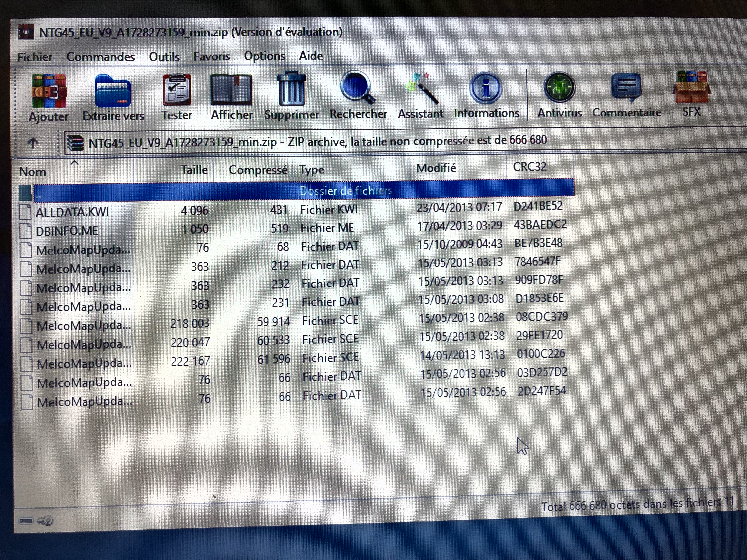The image size is (747, 560).
Task: Show archive Informations
Action: pos(486,94)
